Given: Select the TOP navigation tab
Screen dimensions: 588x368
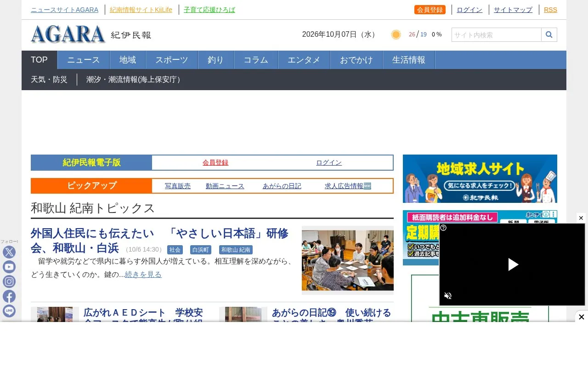Looking at the screenshot, I should pos(40,60).
